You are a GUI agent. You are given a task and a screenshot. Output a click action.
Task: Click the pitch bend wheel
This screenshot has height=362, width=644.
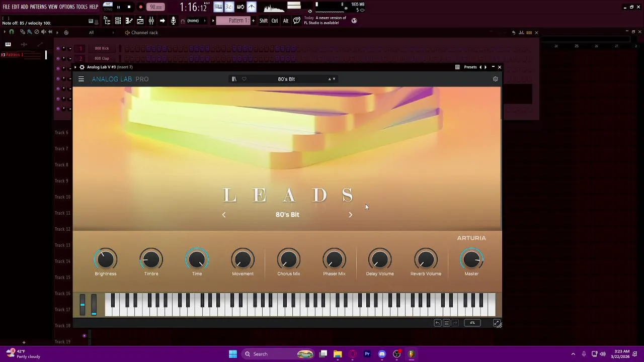83,305
